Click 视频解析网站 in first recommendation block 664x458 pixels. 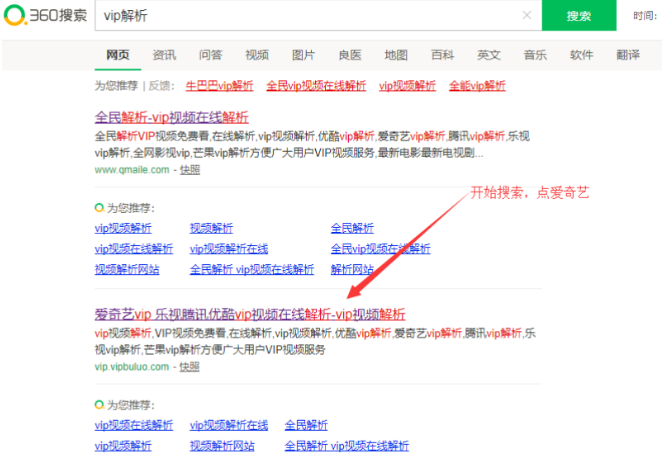(x=127, y=270)
